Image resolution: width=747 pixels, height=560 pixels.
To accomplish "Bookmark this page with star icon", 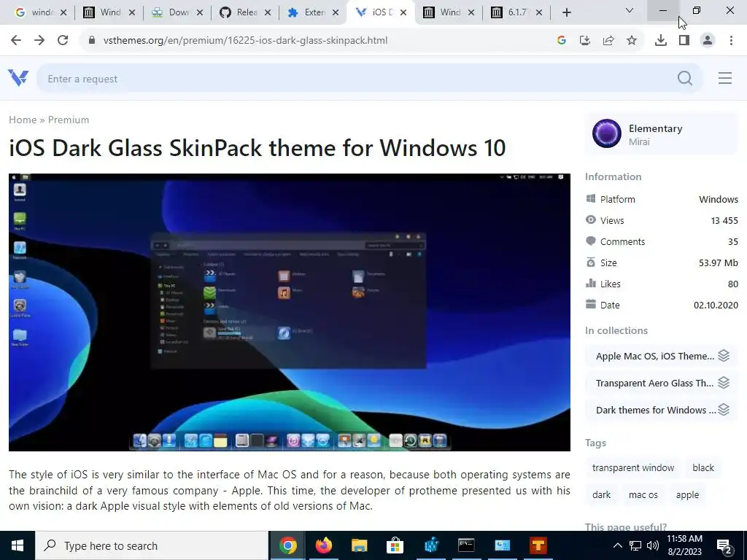I will pyautogui.click(x=632, y=41).
